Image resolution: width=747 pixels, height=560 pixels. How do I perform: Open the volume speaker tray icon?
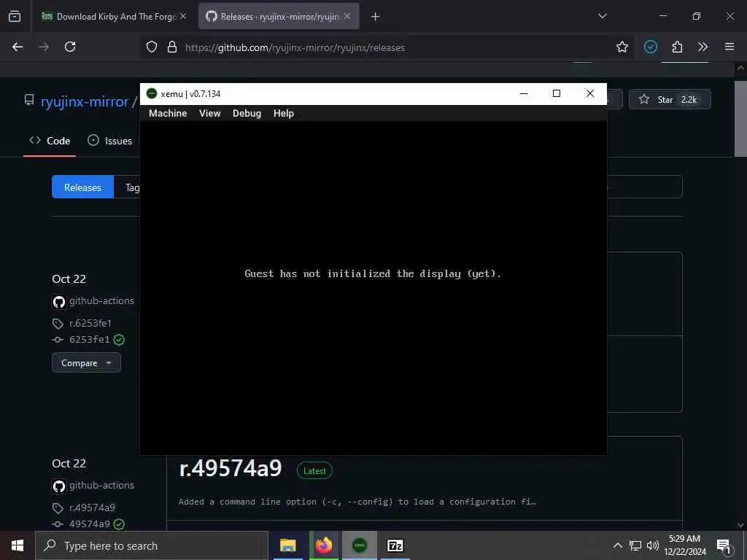point(652,545)
